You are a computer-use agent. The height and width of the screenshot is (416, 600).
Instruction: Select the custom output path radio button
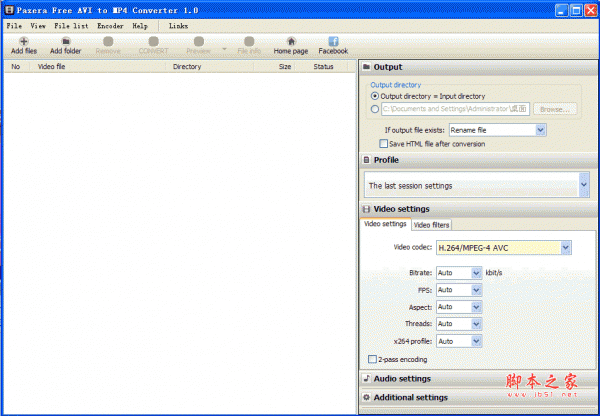(375, 109)
